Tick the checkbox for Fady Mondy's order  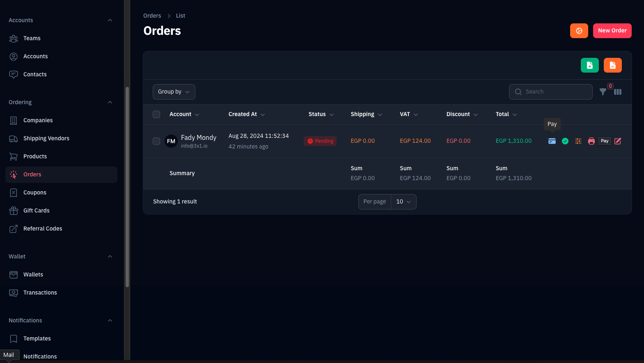tap(156, 141)
